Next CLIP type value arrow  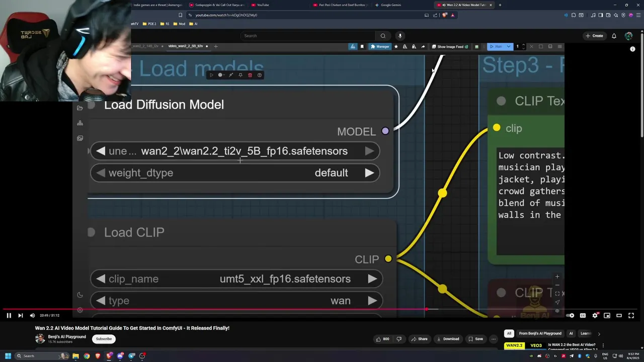point(372,301)
